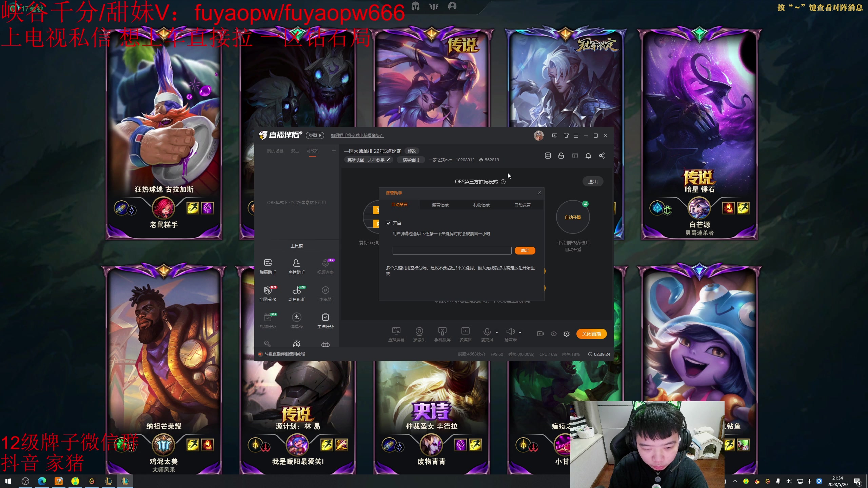Expand speaker options arrow beside 扬声器
The image size is (868, 488).
pos(520,332)
